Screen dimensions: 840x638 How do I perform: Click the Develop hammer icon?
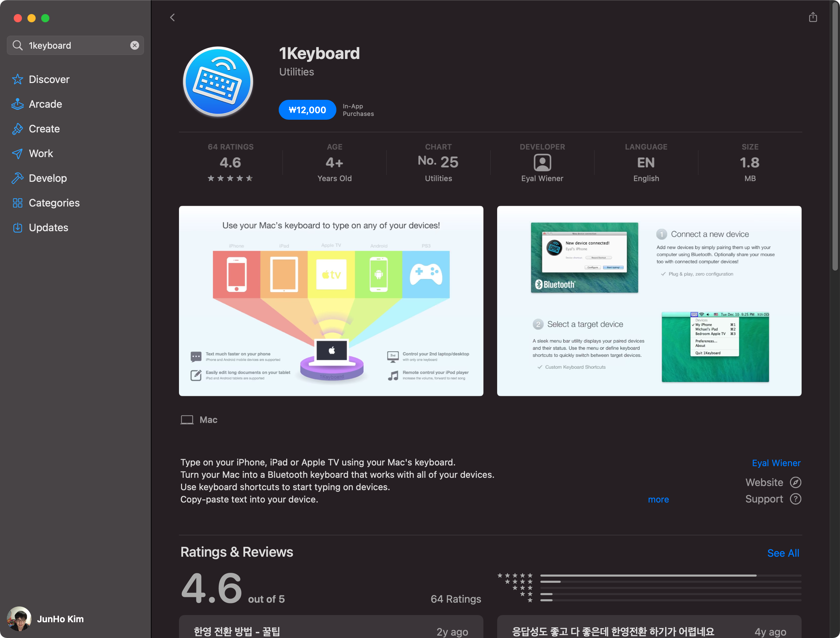[17, 178]
